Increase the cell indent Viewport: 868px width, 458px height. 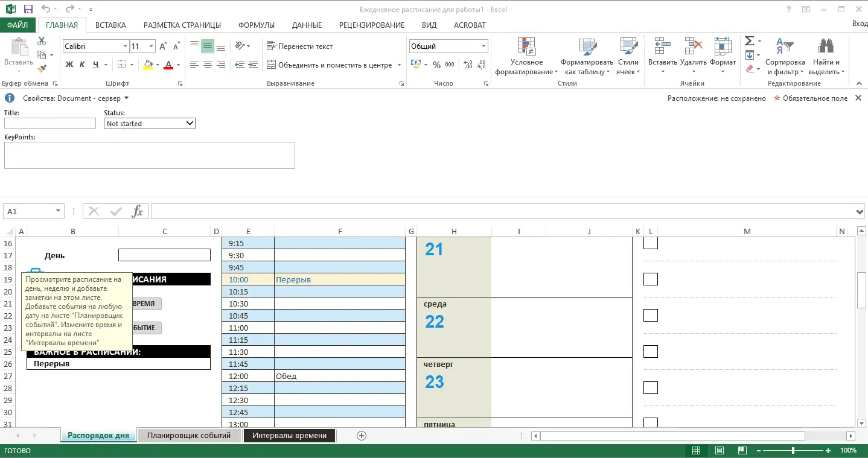pos(253,65)
